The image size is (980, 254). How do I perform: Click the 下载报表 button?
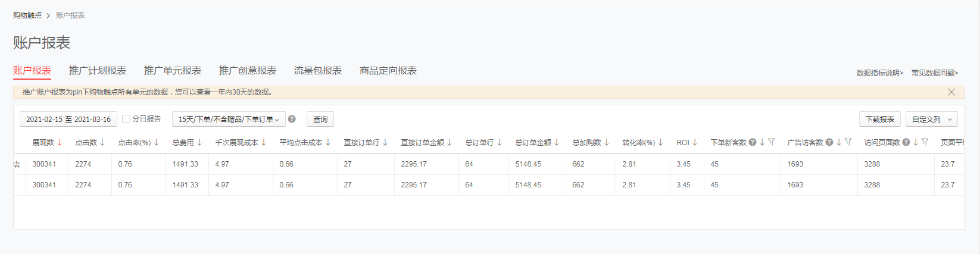pyautogui.click(x=880, y=120)
